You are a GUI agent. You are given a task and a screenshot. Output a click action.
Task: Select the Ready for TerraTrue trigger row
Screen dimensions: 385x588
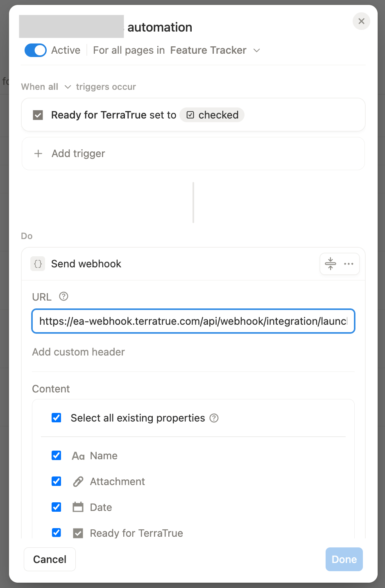[x=193, y=115]
